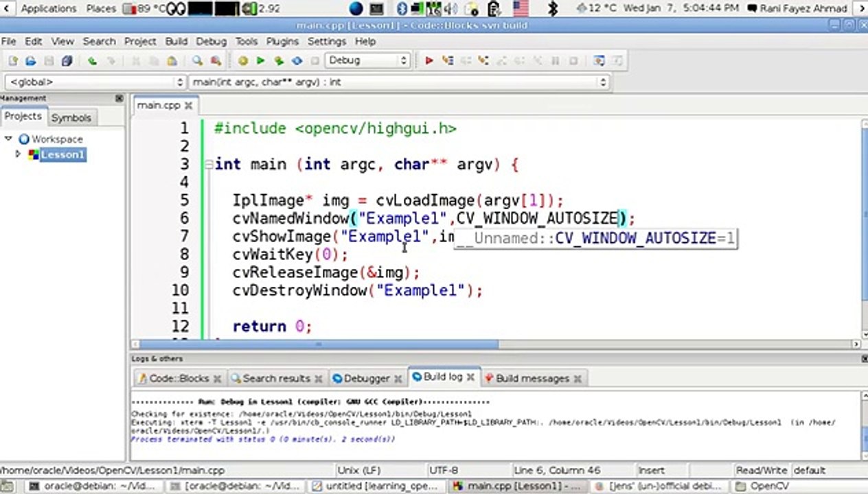This screenshot has height=494, width=868.
Task: Click the Undo toolbar icon
Action: [x=92, y=61]
